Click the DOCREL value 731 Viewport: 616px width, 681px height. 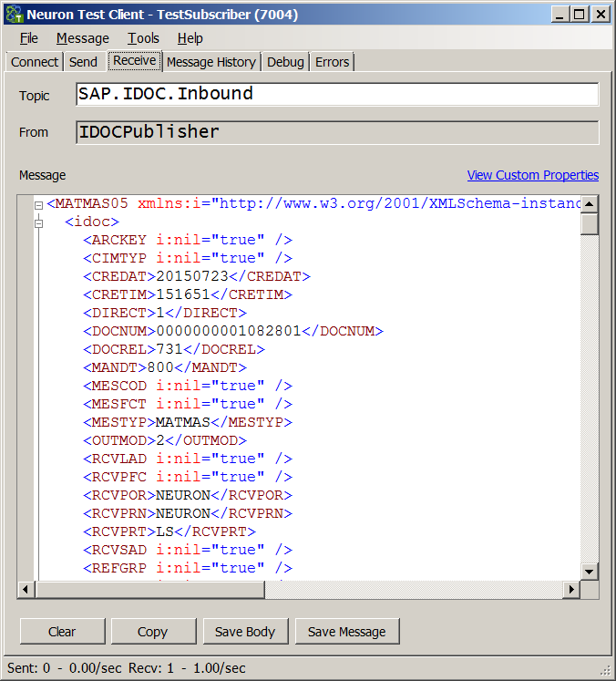point(169,349)
